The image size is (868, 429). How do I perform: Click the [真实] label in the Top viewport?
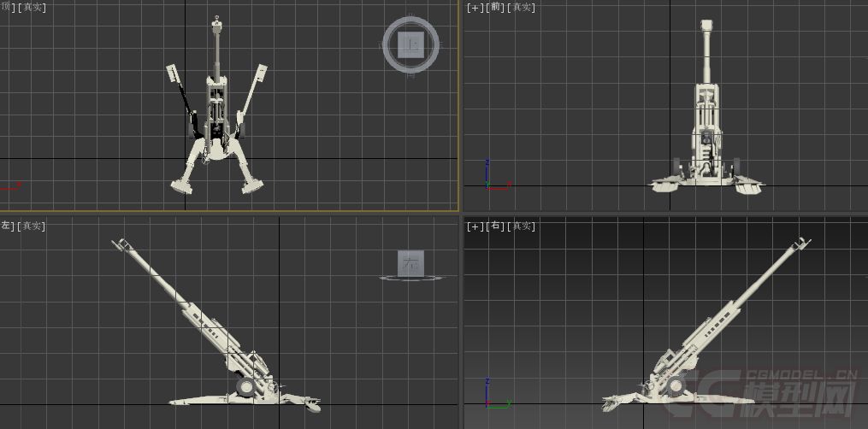32,8
